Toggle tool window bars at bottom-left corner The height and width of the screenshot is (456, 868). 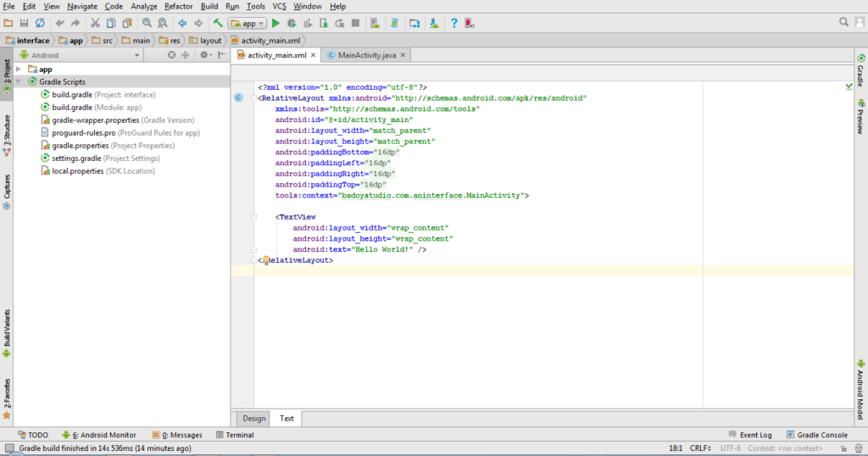click(8, 448)
